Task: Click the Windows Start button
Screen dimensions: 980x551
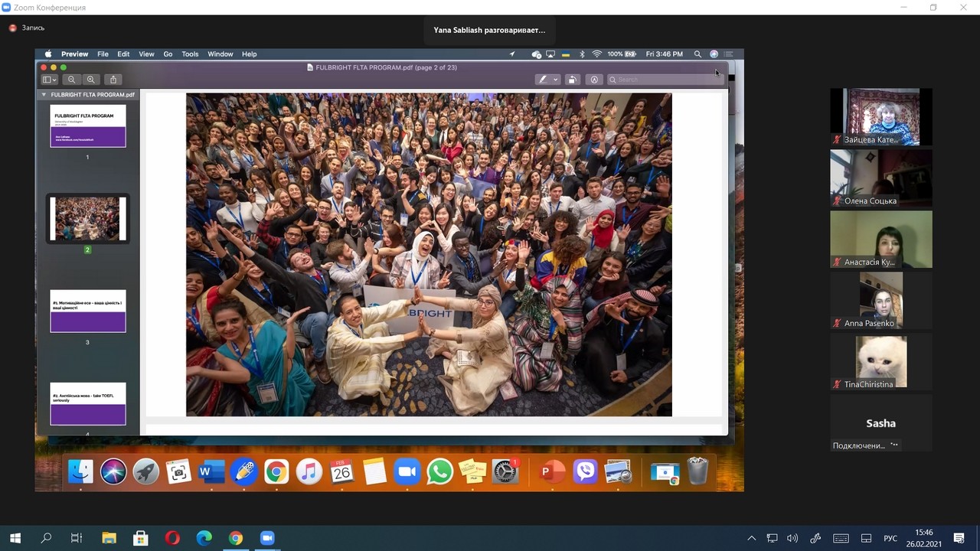Action: coord(15,538)
